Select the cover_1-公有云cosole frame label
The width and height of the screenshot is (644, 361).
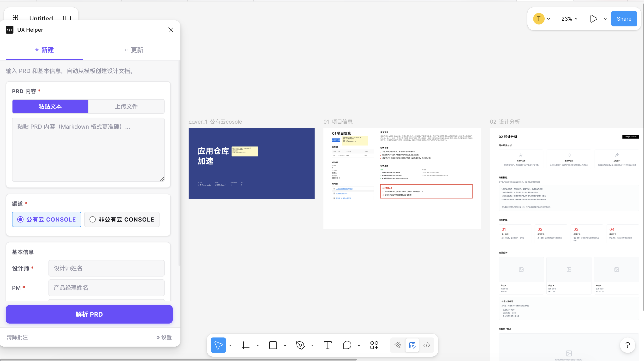(215, 122)
